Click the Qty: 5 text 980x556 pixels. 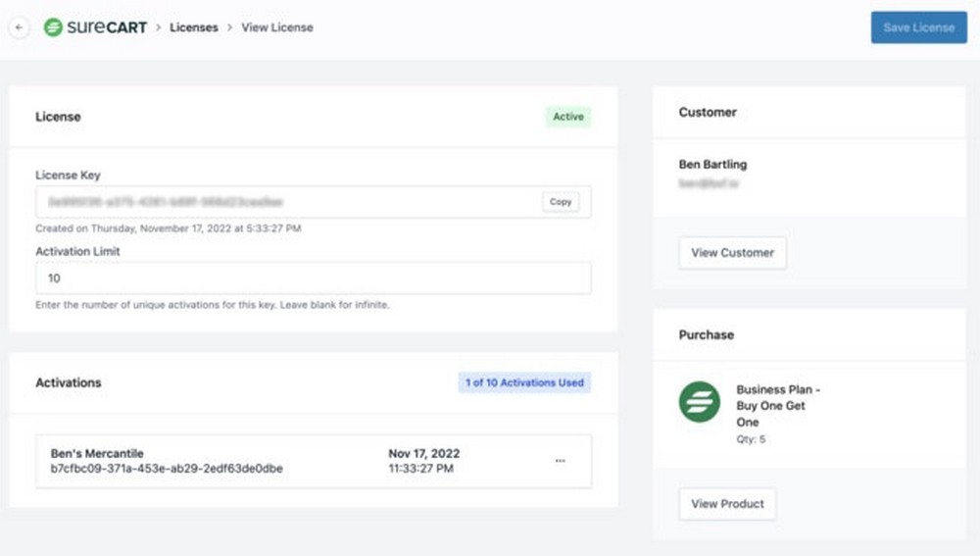tap(751, 439)
